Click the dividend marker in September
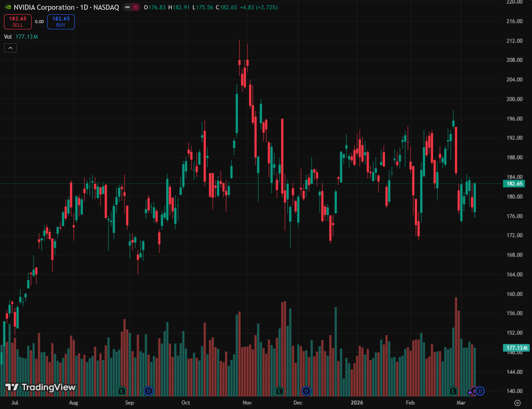Screen dimensions: 532x409 [x=148, y=391]
